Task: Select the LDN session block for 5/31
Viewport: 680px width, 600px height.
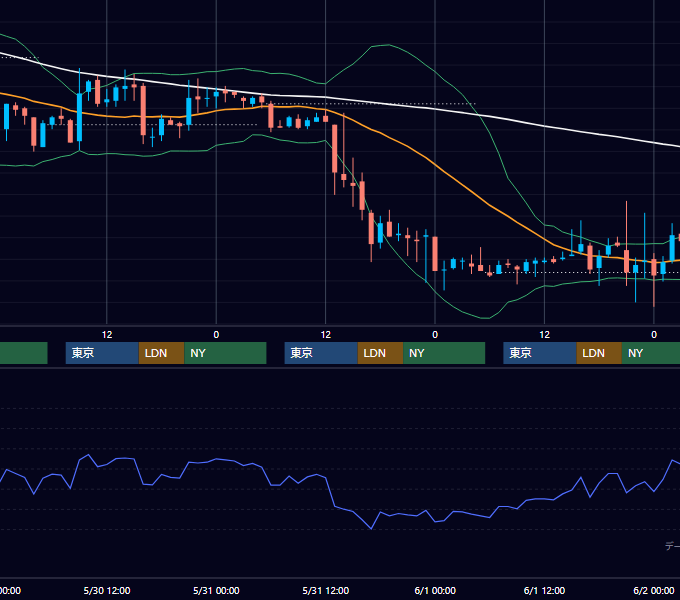Action: tap(380, 353)
